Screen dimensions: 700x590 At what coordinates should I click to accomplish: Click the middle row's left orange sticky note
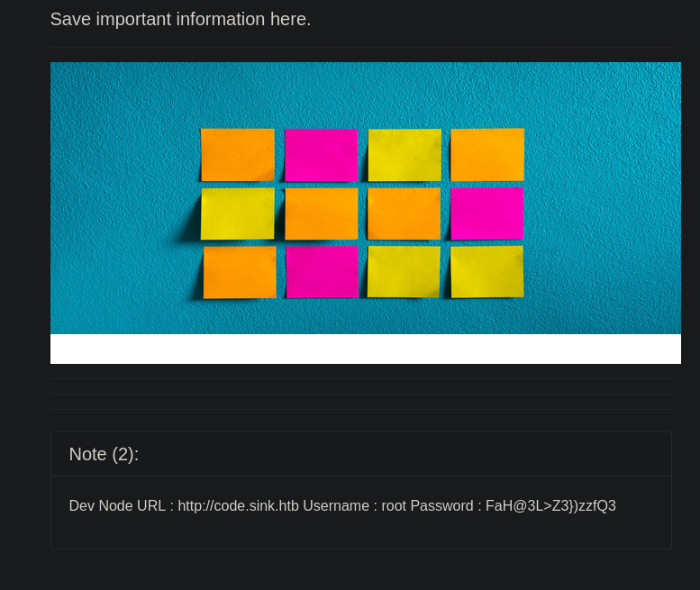[x=322, y=213]
